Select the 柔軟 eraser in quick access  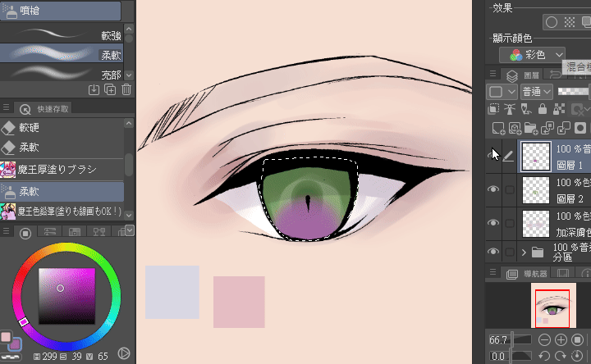[x=62, y=148]
